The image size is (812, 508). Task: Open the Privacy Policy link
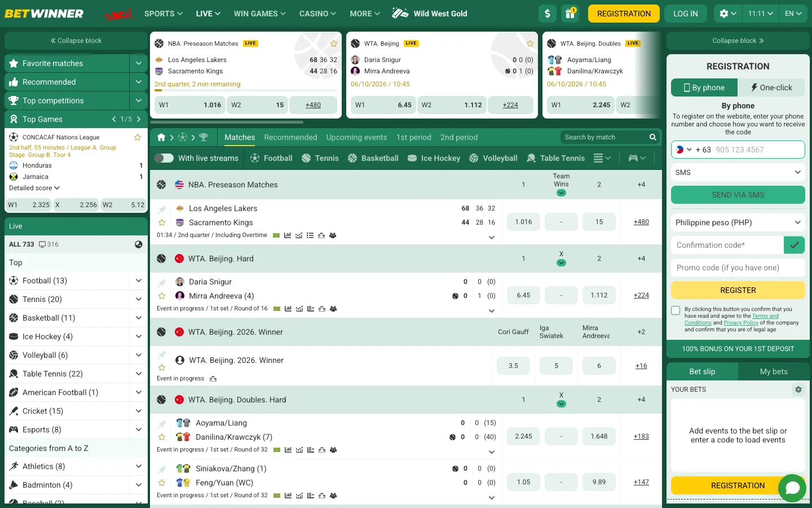pyautogui.click(x=741, y=323)
